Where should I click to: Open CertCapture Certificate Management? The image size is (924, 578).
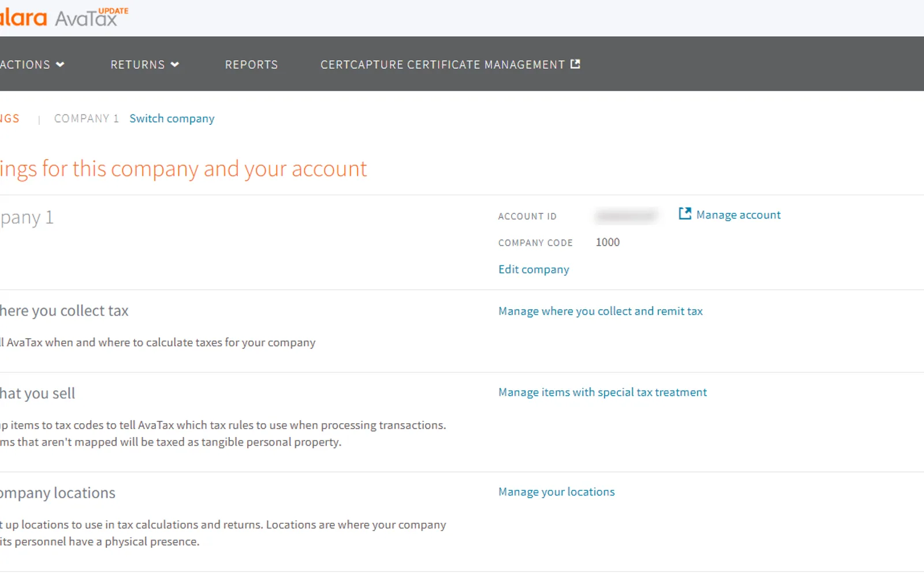click(x=443, y=65)
